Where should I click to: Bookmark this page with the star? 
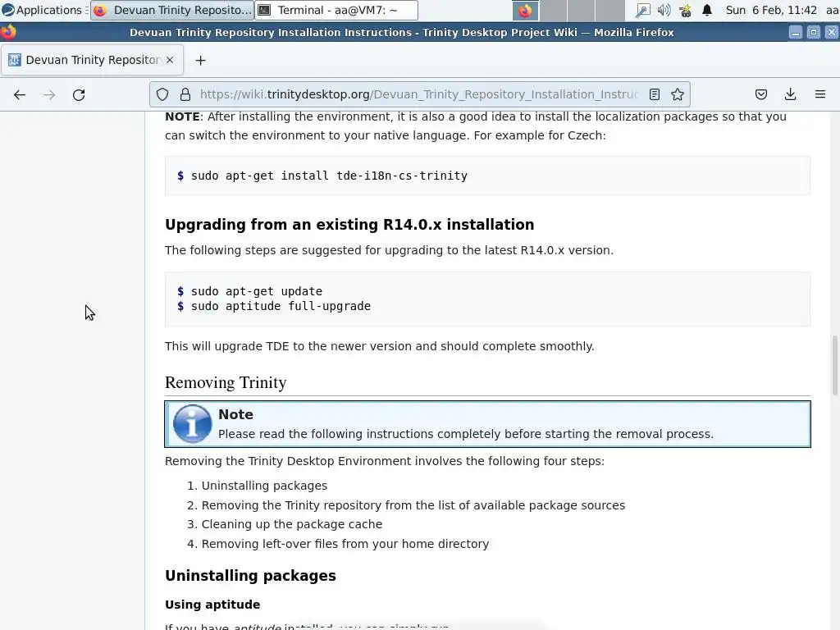pos(677,94)
